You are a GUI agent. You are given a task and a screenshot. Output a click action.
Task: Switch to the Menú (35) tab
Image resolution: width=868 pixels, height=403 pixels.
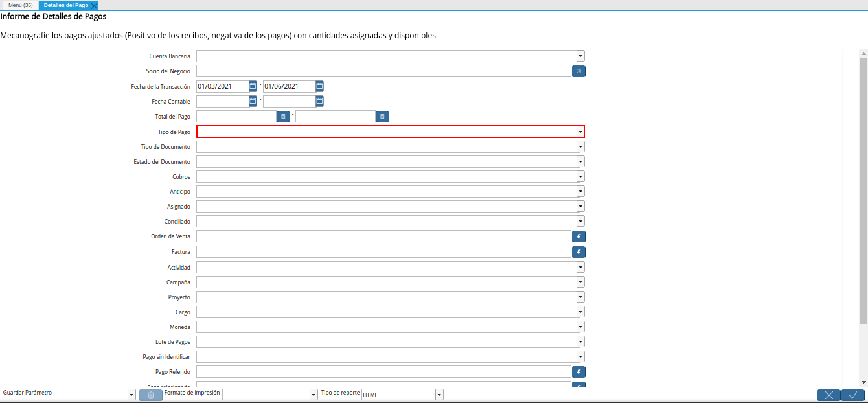point(21,5)
